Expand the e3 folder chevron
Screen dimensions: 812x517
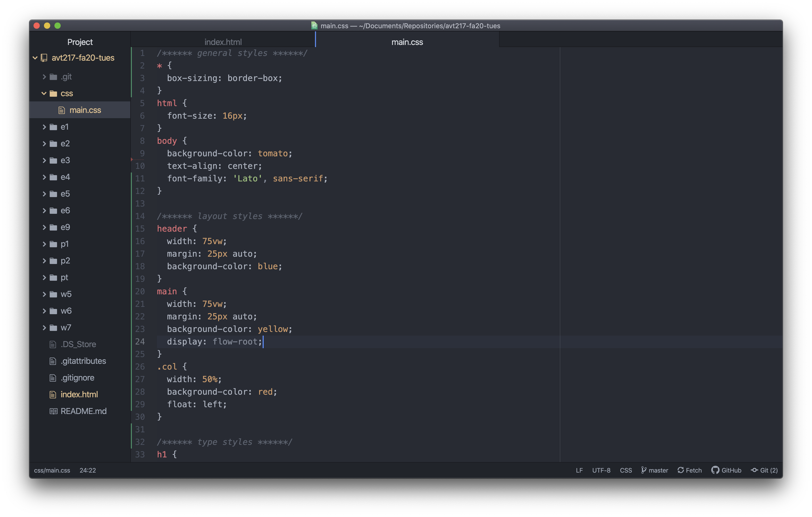pyautogui.click(x=44, y=160)
